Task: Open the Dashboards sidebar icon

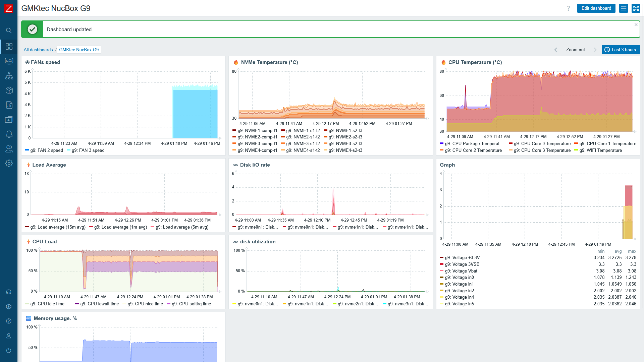Action: click(x=9, y=47)
